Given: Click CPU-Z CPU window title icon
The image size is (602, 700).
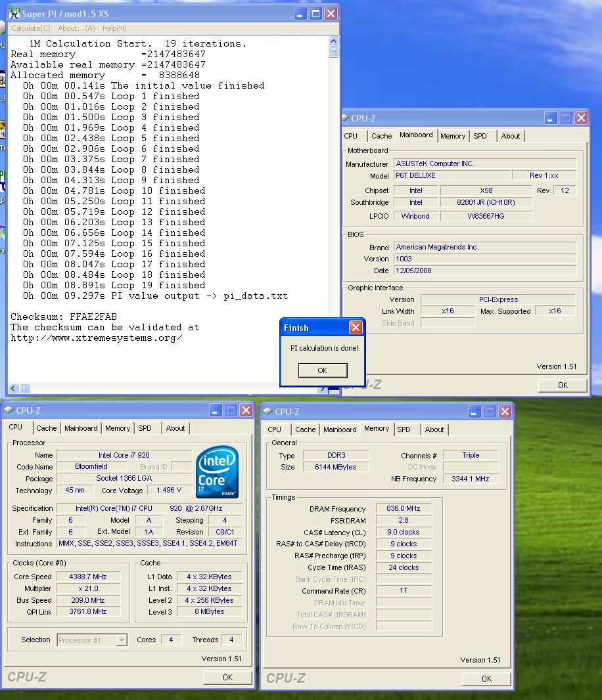Looking at the screenshot, I should pos(9,409).
